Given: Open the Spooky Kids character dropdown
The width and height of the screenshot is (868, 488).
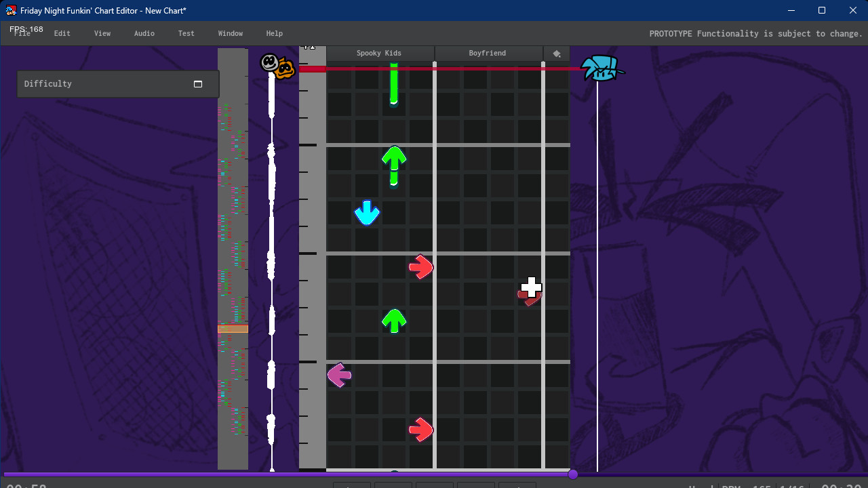Looking at the screenshot, I should pos(380,54).
